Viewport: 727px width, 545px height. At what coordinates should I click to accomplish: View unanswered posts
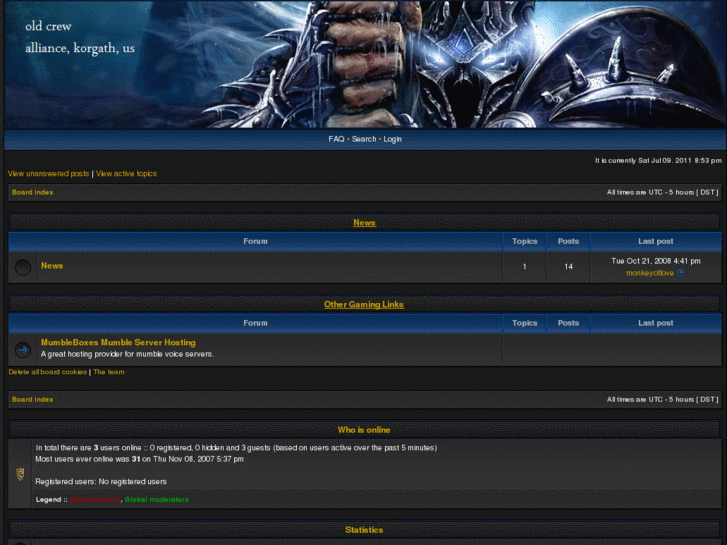pos(48,173)
